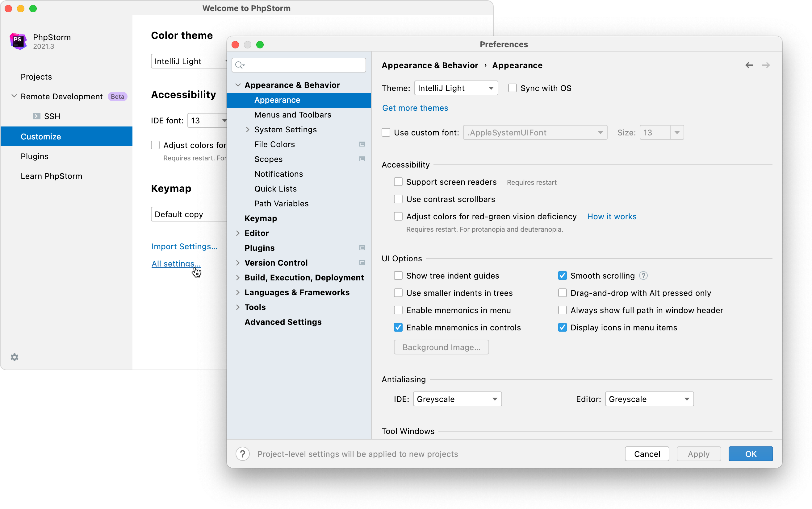
Task: Click Get more themes hyperlink
Action: tap(415, 108)
